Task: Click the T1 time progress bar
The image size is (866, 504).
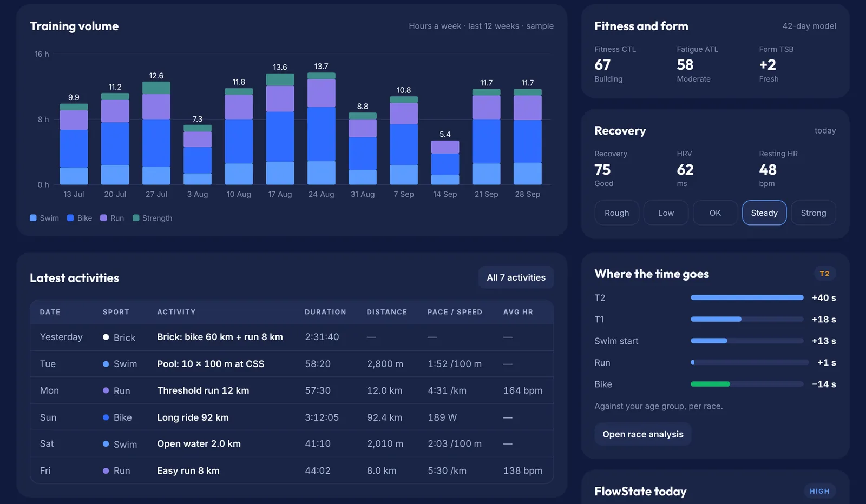Action: [x=747, y=319]
